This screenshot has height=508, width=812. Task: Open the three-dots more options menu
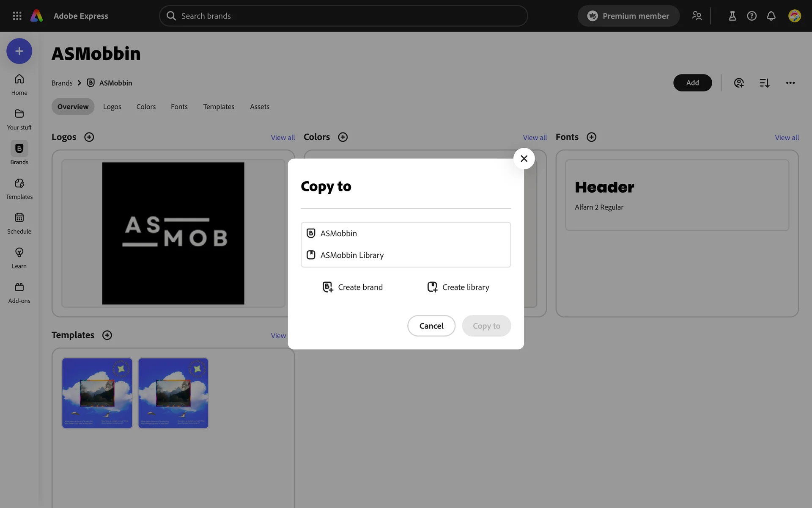790,83
